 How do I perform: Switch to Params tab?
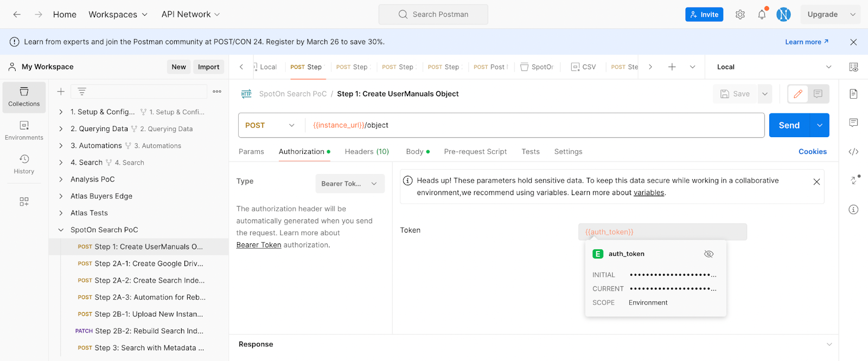click(x=251, y=152)
